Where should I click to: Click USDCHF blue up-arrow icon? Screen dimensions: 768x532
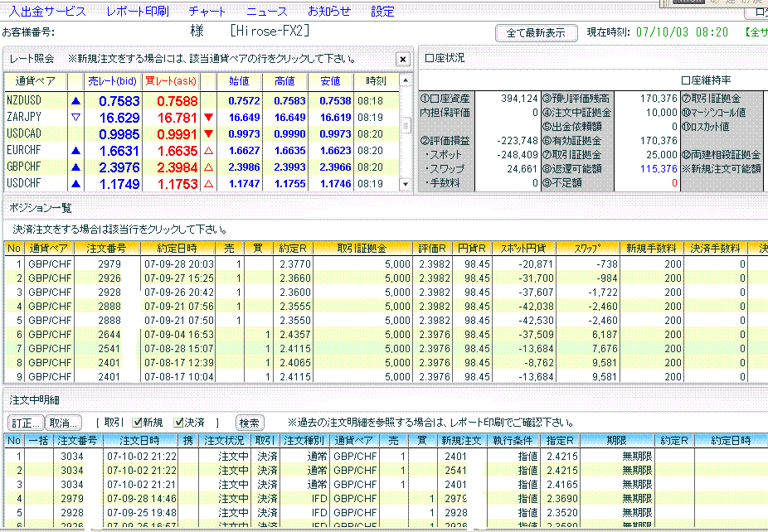pos(75,184)
